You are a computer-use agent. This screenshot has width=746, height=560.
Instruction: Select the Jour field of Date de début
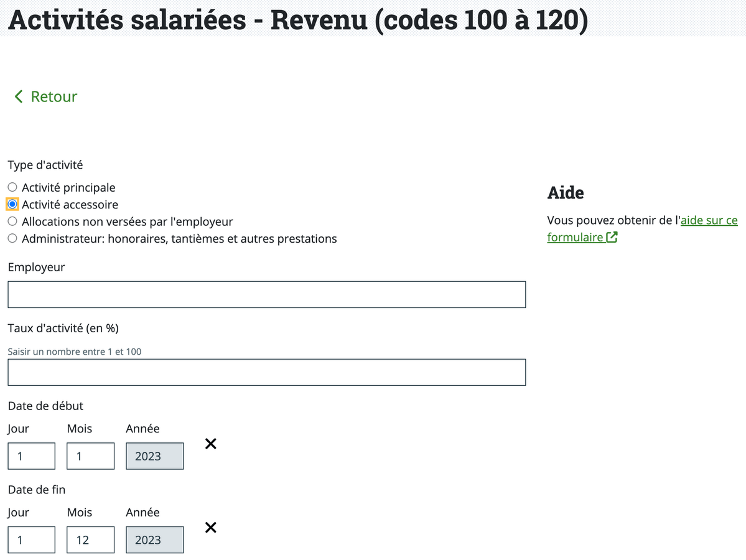coord(31,455)
